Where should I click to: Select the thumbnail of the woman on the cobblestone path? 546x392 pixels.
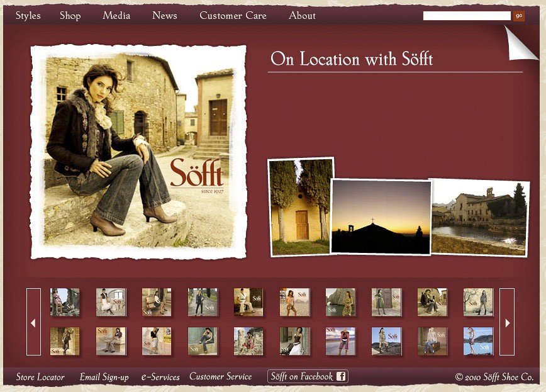[x=203, y=302]
